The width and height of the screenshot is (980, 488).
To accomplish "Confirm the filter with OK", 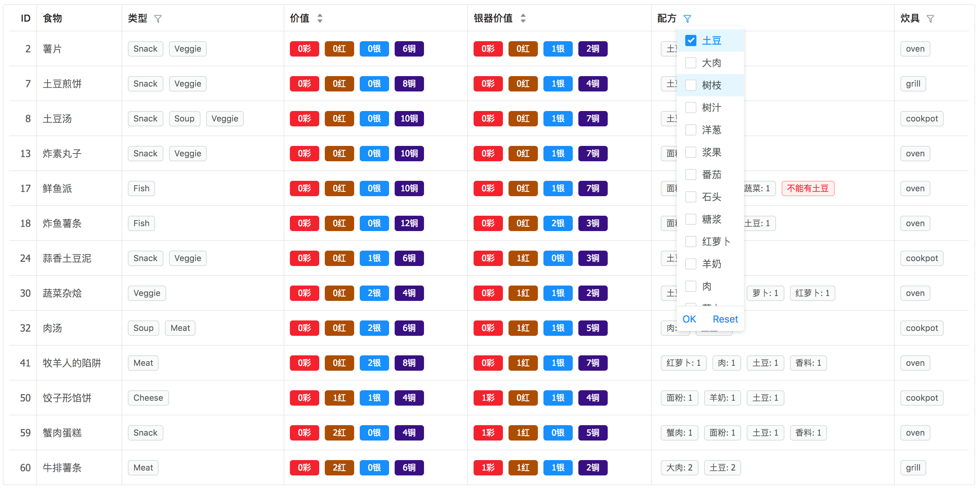I will click(x=689, y=319).
